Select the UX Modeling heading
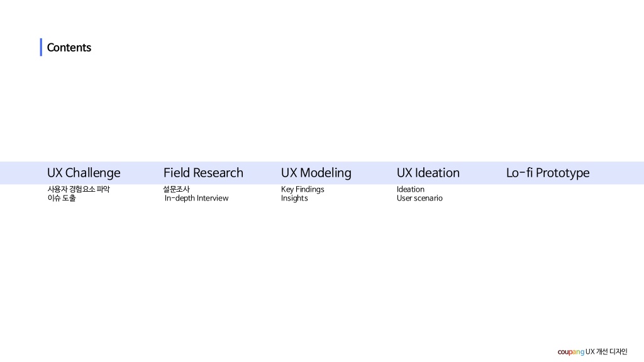 coord(316,173)
